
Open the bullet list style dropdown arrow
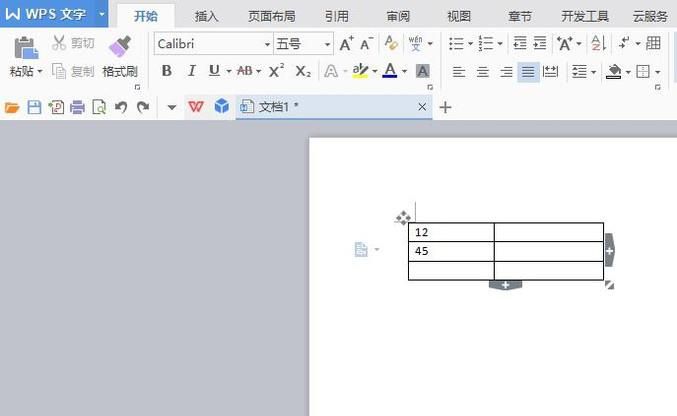pos(470,44)
